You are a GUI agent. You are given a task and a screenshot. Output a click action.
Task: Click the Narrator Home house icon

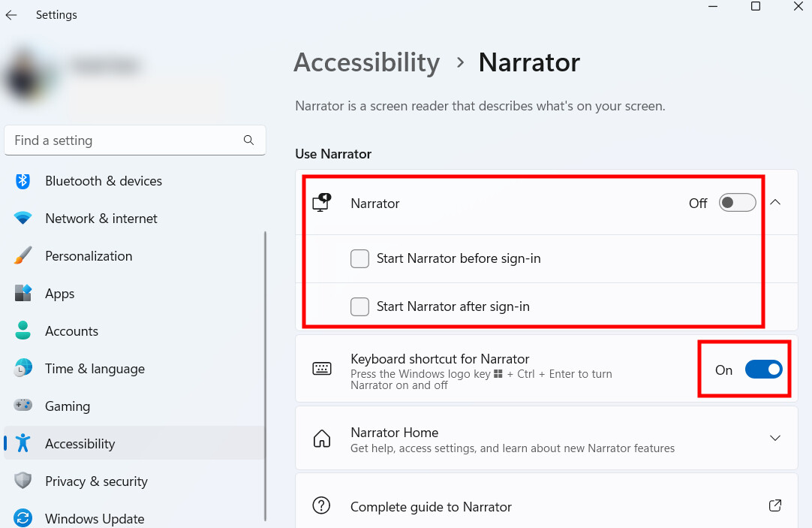(322, 439)
